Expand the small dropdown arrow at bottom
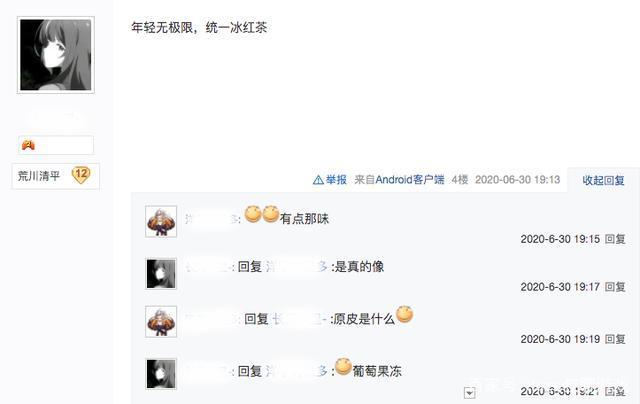Screen dimensions: 640x404 469,393
